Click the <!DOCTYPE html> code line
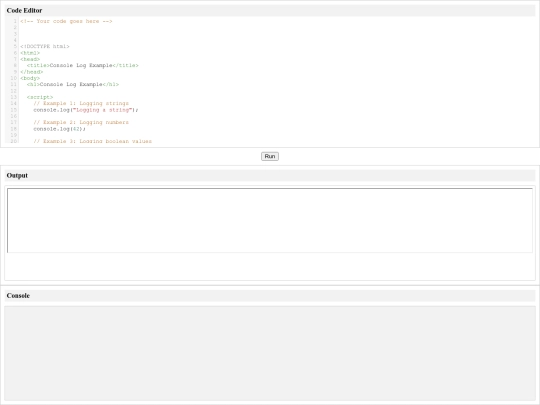 pos(45,46)
